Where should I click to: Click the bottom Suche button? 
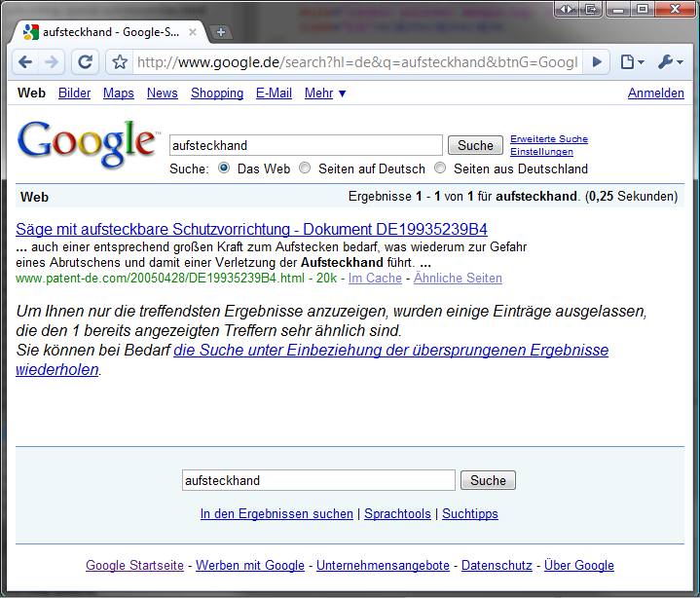488,480
